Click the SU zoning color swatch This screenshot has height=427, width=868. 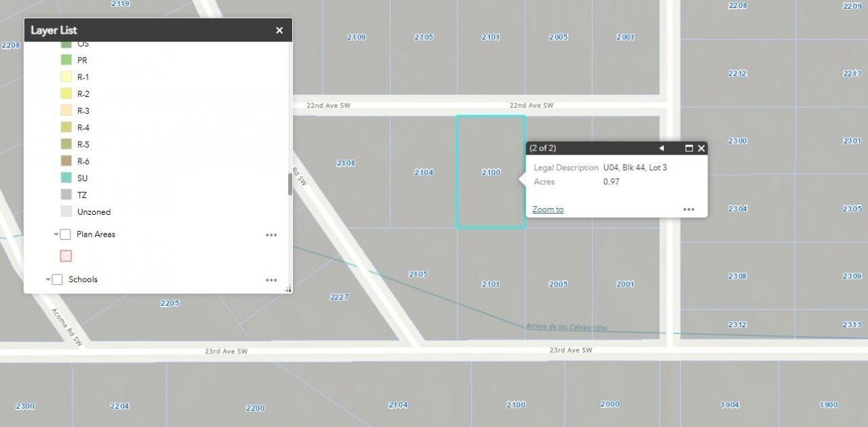(66, 178)
